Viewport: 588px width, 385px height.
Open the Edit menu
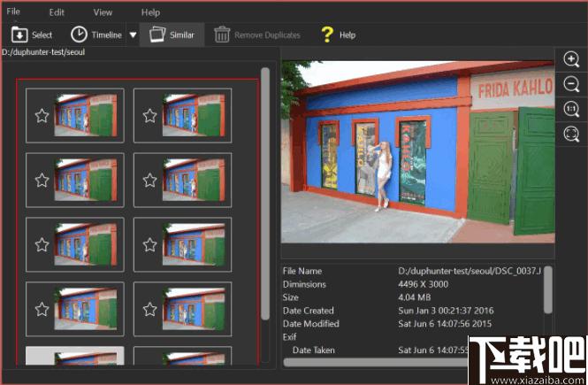57,12
